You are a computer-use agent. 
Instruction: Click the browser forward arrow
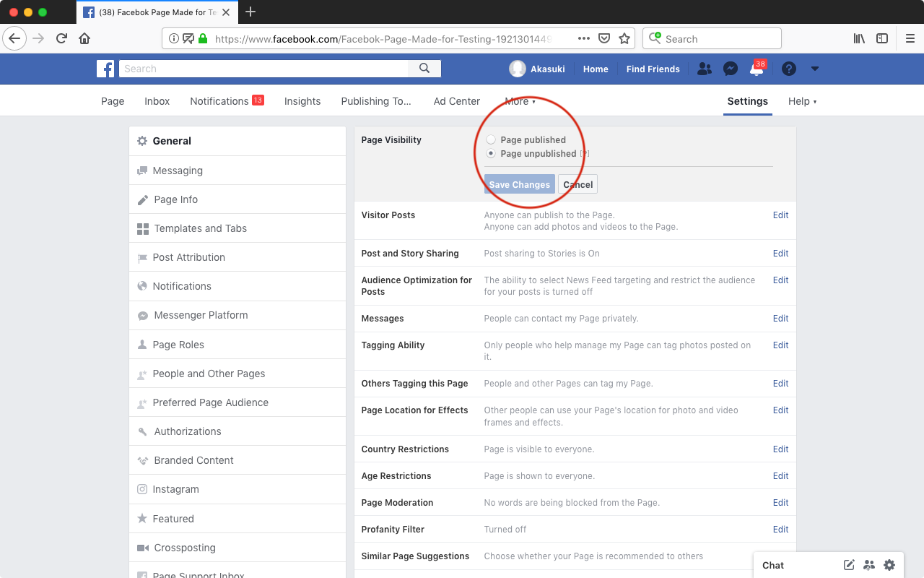tap(38, 38)
